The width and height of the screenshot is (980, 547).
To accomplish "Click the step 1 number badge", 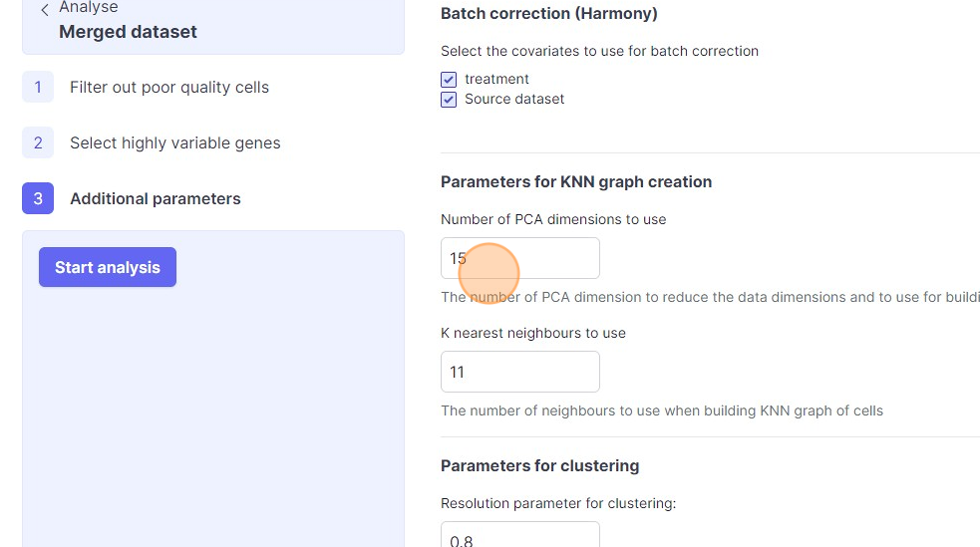I will [x=38, y=88].
